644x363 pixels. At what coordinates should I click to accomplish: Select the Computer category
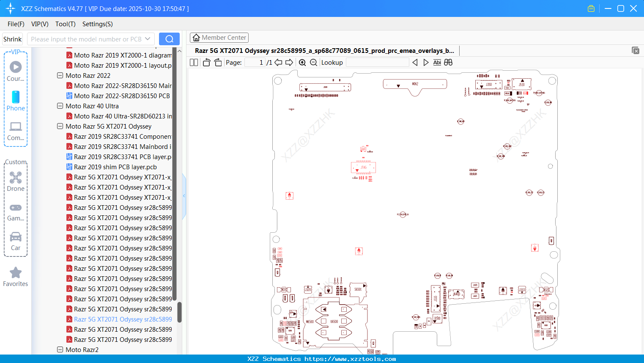click(16, 131)
